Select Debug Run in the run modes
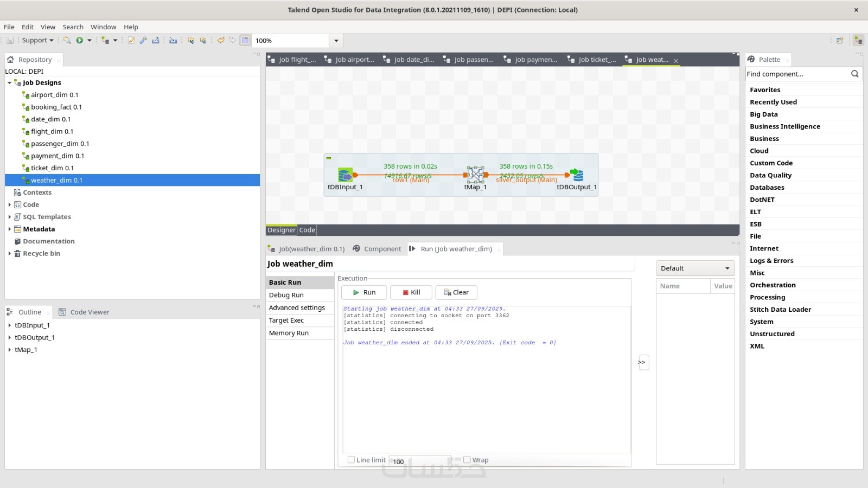 [x=300, y=295]
